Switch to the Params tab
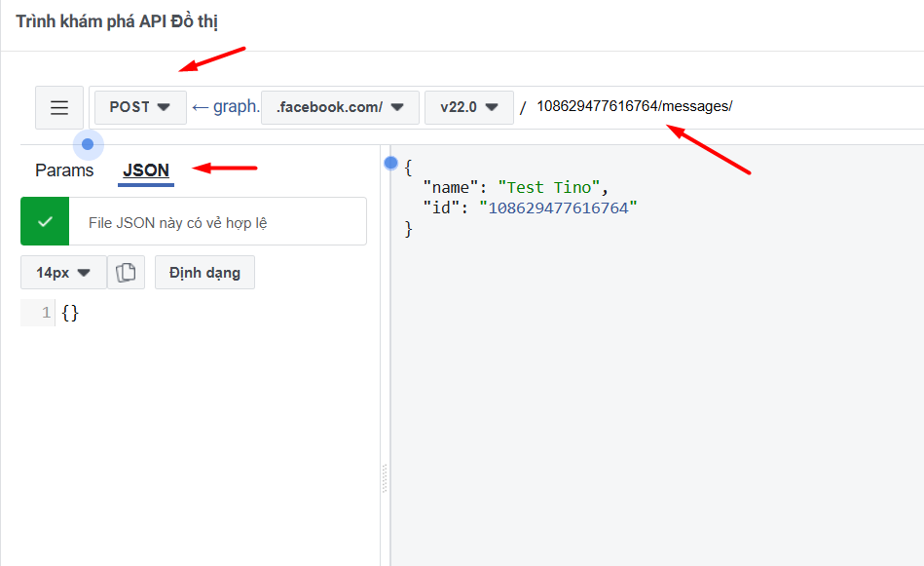This screenshot has height=566, width=924. pyautogui.click(x=64, y=170)
